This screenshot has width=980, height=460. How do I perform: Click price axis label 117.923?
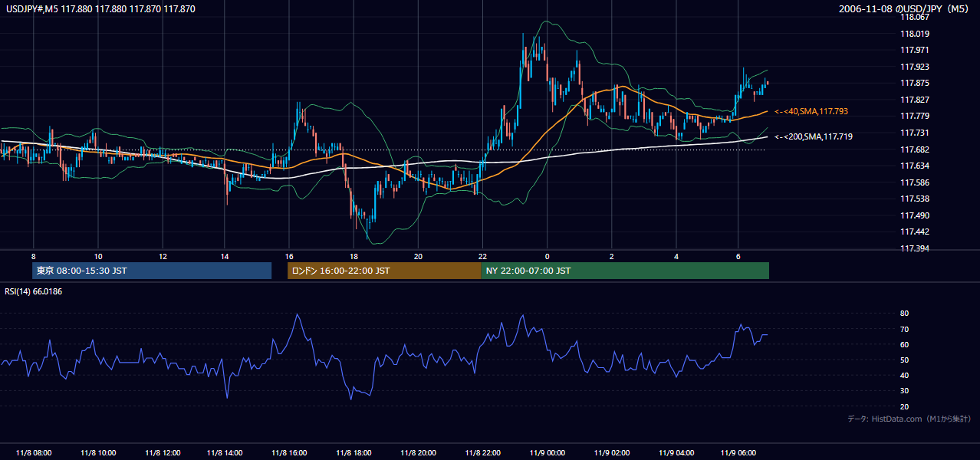[914, 67]
